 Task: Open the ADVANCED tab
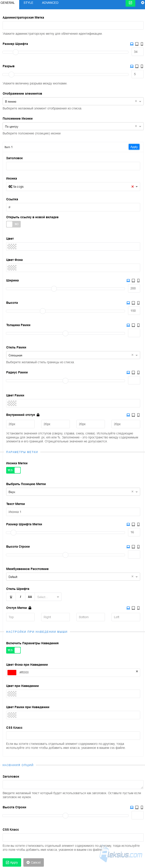click(x=50, y=3)
